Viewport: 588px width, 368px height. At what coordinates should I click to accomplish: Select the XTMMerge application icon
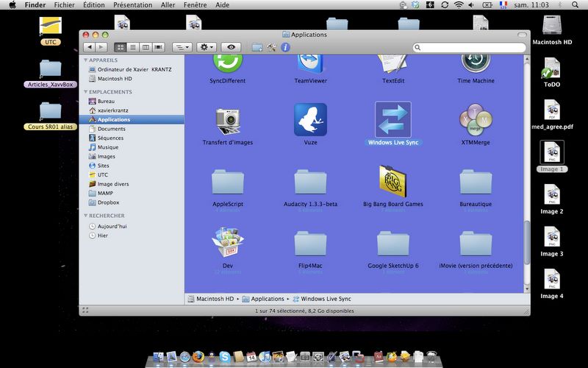coord(476,120)
